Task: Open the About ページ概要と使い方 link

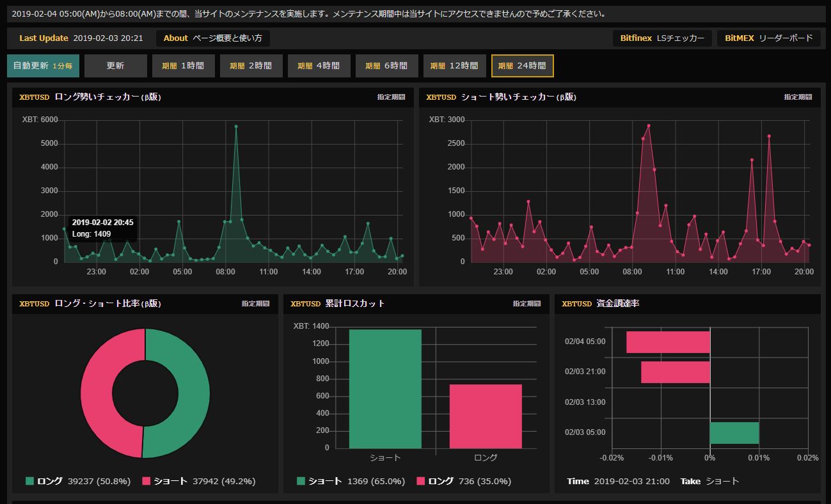Action: 212,38
